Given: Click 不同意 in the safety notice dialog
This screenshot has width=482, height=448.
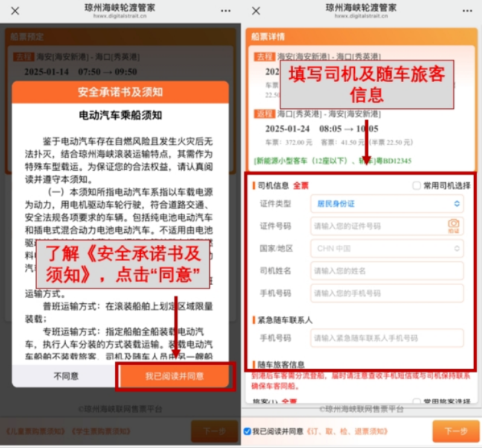Looking at the screenshot, I should [x=66, y=376].
